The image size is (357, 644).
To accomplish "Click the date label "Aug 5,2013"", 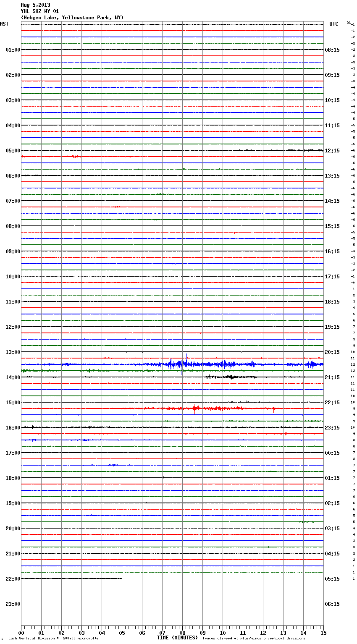I will point(35,5).
